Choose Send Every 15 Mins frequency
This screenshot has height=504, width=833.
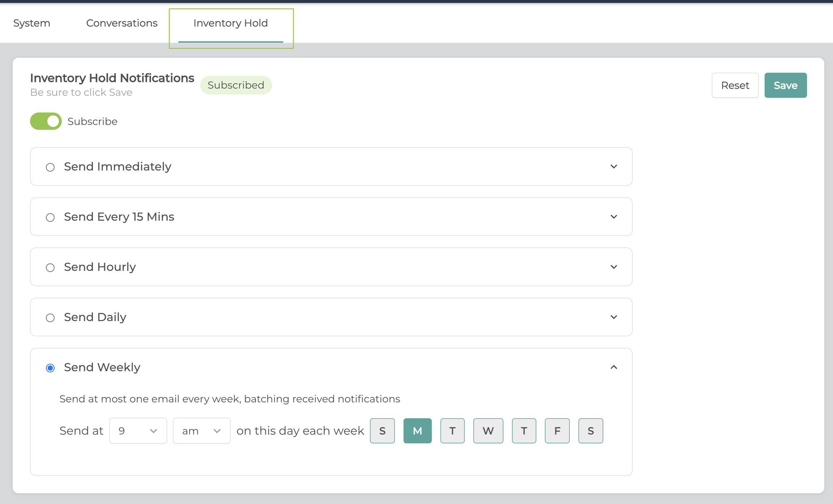[x=50, y=217]
